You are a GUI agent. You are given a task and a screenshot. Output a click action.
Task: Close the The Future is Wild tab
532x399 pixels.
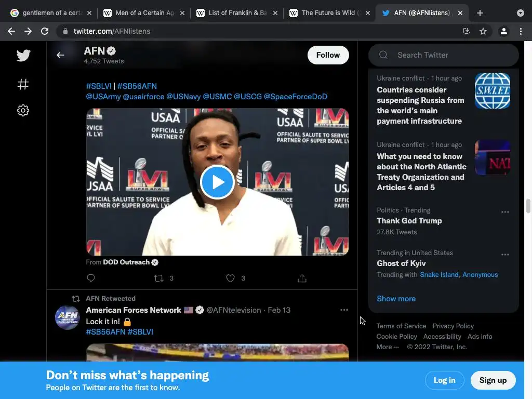click(x=368, y=13)
